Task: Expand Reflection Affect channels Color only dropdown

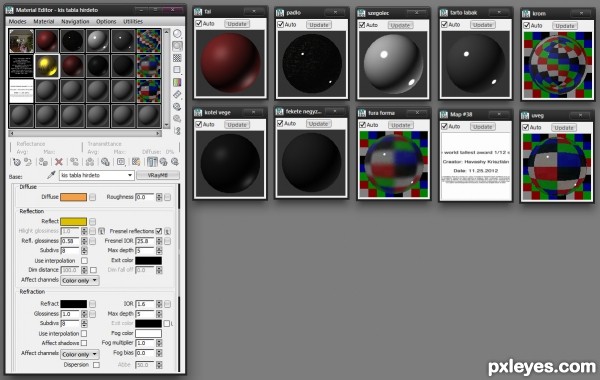Action: point(80,281)
